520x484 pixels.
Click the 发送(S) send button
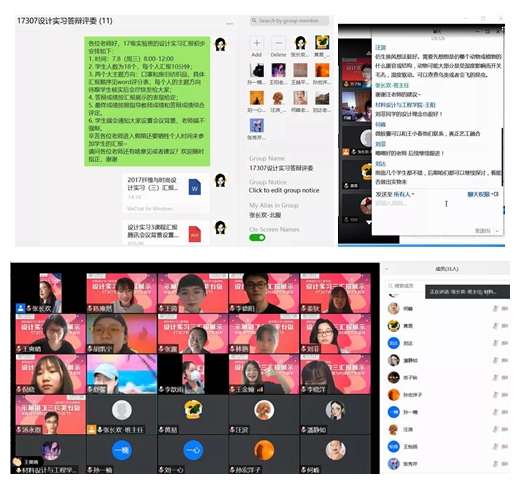click(483, 231)
